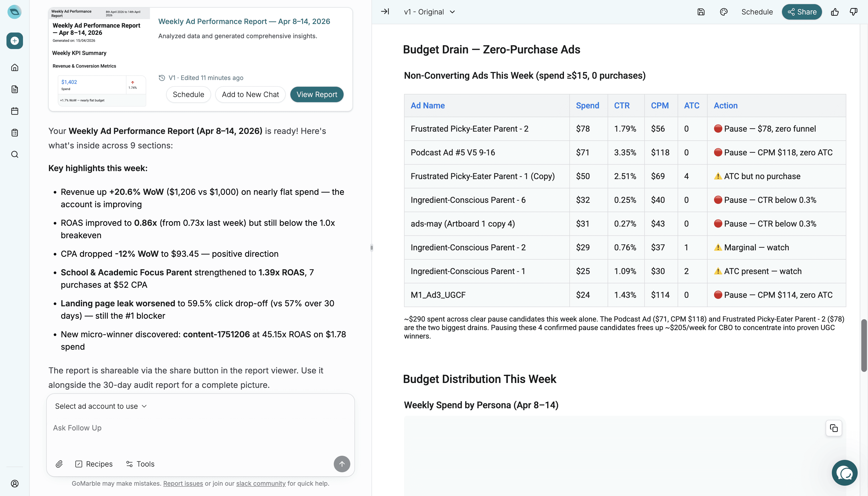
Task: Open the Home icon in sidebar
Action: coord(15,67)
